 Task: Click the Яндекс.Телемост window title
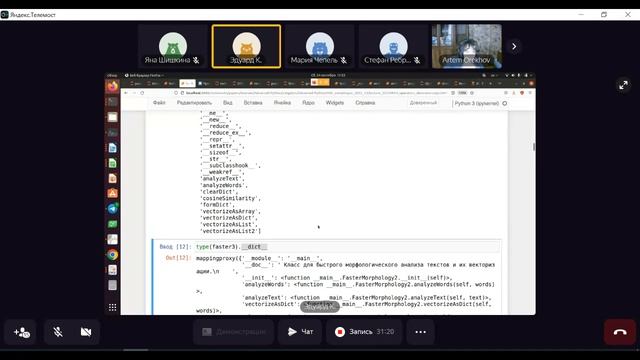tap(33, 15)
